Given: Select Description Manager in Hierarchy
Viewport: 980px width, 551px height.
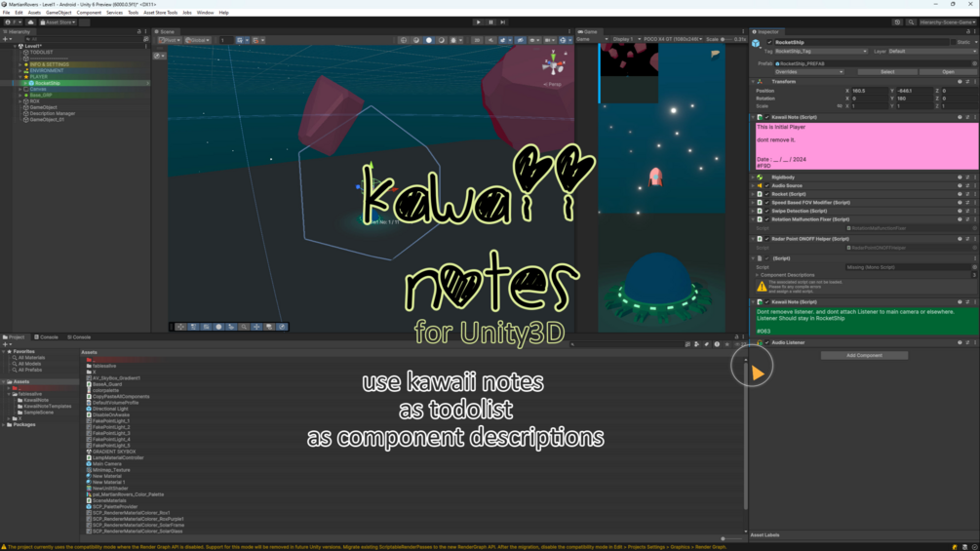Looking at the screenshot, I should tap(53, 114).
